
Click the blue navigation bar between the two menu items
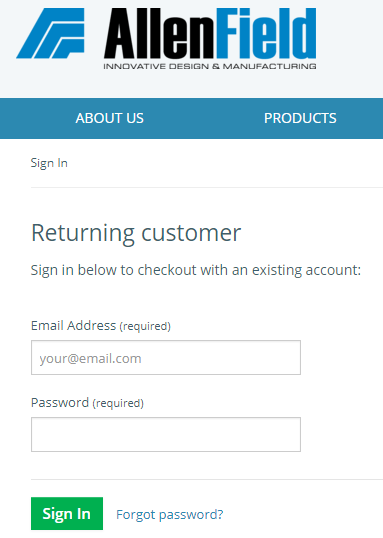pos(204,118)
